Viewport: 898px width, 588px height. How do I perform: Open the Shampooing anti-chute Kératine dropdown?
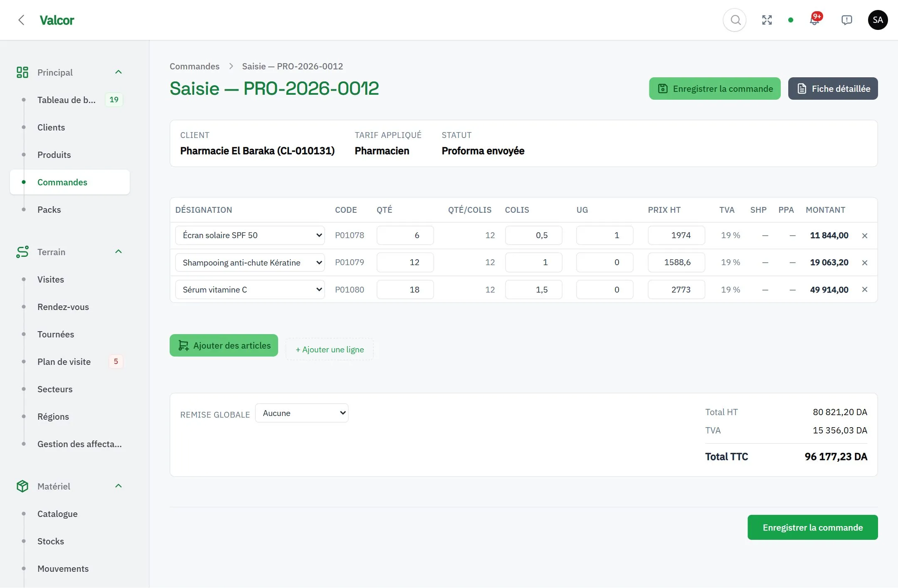(250, 263)
